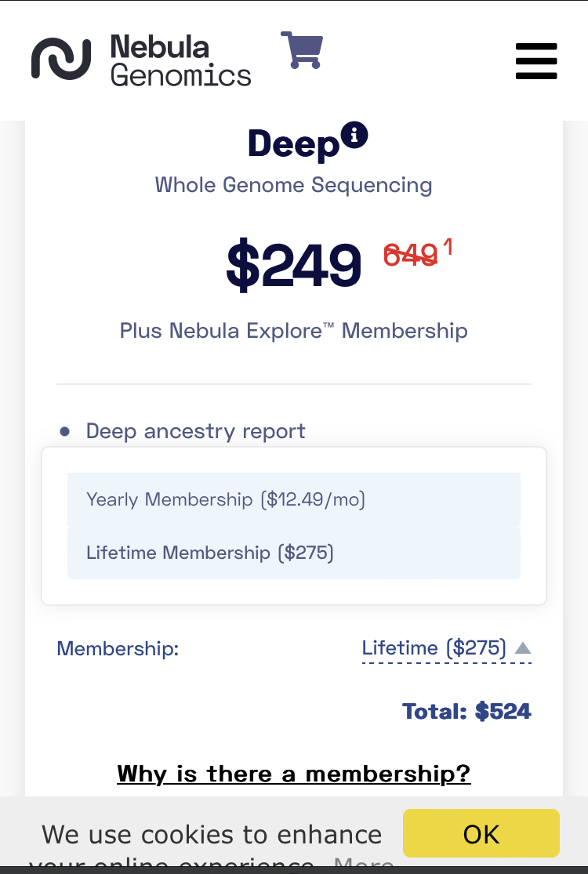Viewport: 588px width, 874px height.
Task: Choose Lifetime Membership ($275) option
Action: tap(294, 553)
